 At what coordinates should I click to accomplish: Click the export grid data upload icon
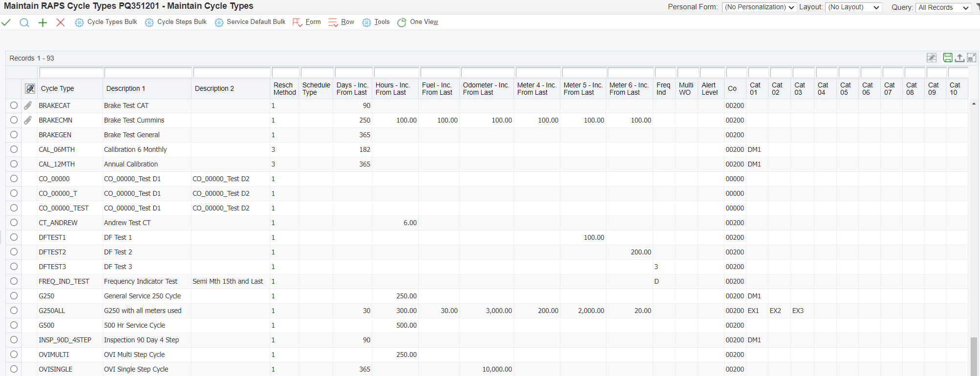coord(959,58)
